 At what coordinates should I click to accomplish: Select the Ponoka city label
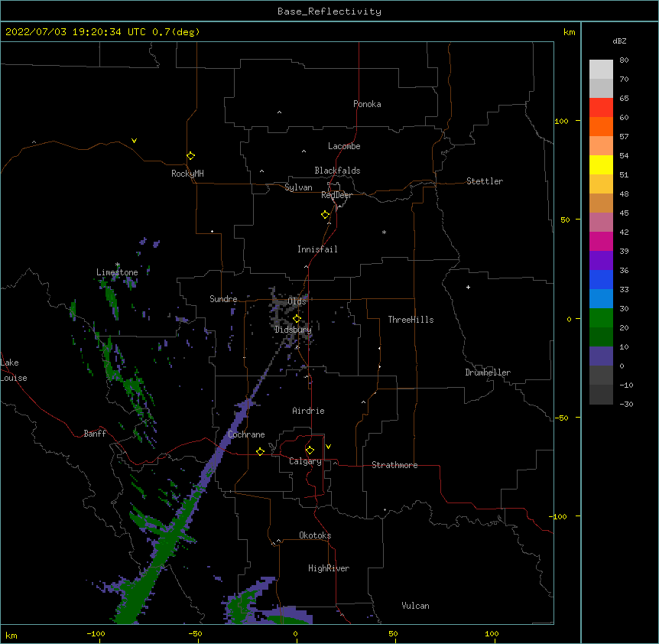367,104
